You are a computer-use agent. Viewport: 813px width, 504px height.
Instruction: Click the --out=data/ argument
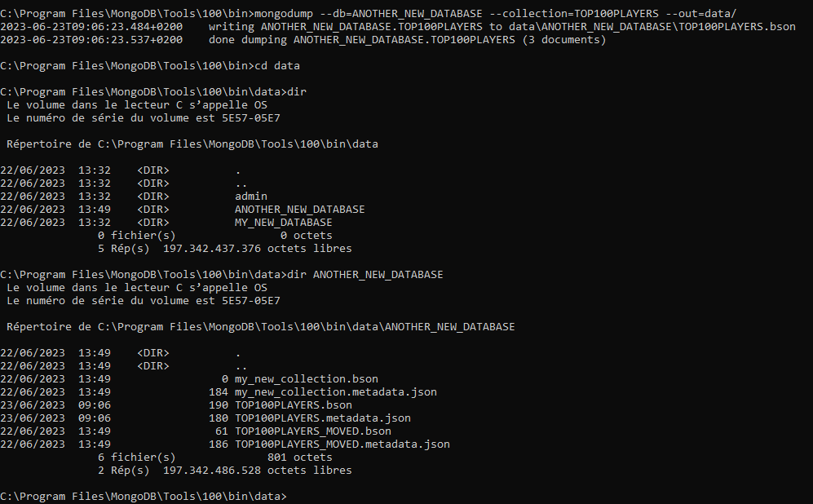pyautogui.click(x=701, y=14)
